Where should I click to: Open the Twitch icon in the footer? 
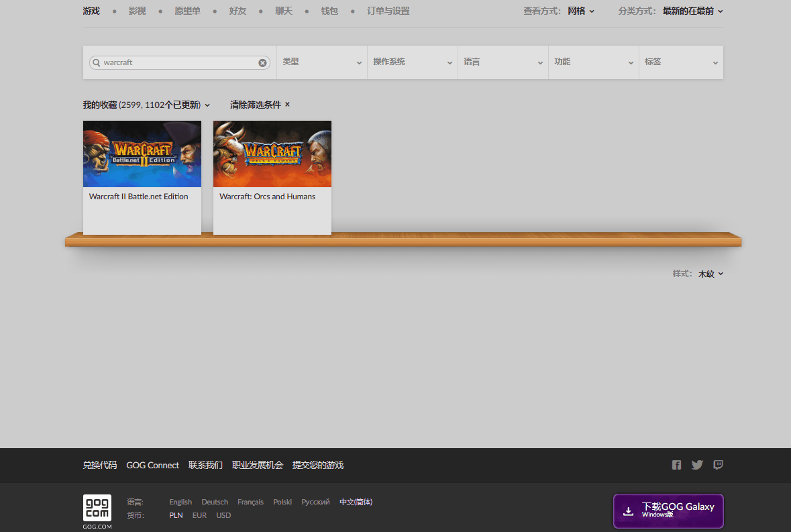click(718, 465)
